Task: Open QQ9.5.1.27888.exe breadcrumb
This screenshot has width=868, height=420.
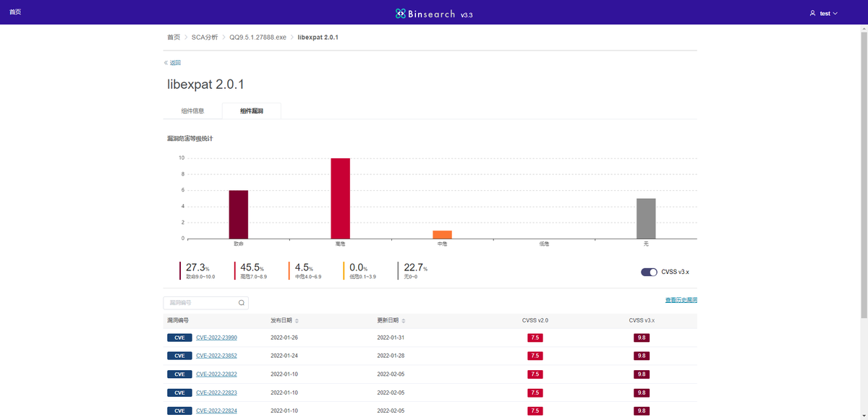Action: click(258, 37)
